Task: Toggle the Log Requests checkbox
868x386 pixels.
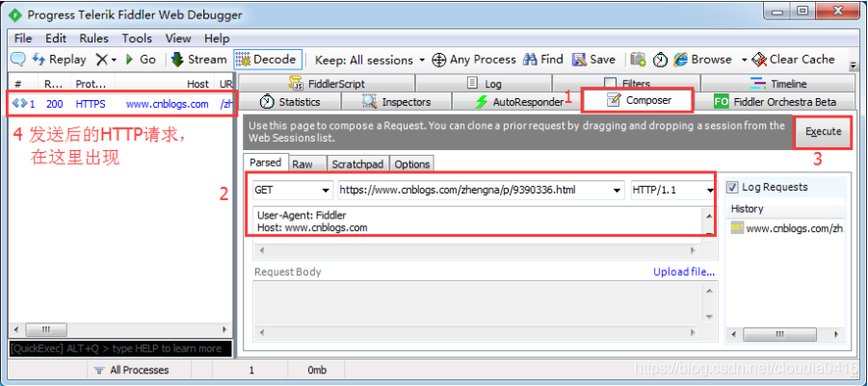Action: (732, 188)
